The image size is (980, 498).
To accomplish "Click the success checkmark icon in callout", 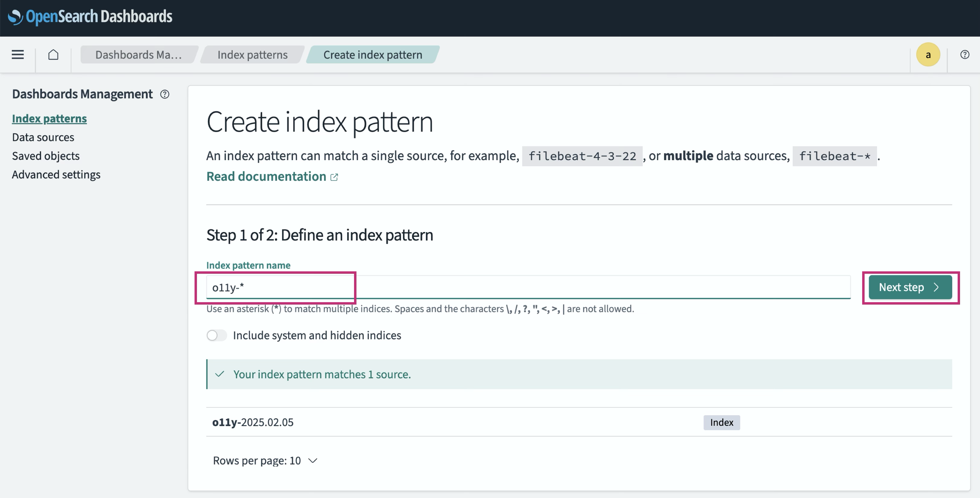I will pos(220,374).
